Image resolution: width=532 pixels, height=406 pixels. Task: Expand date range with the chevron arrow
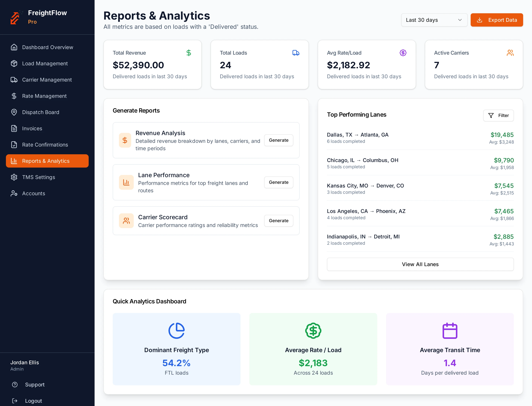point(460,20)
